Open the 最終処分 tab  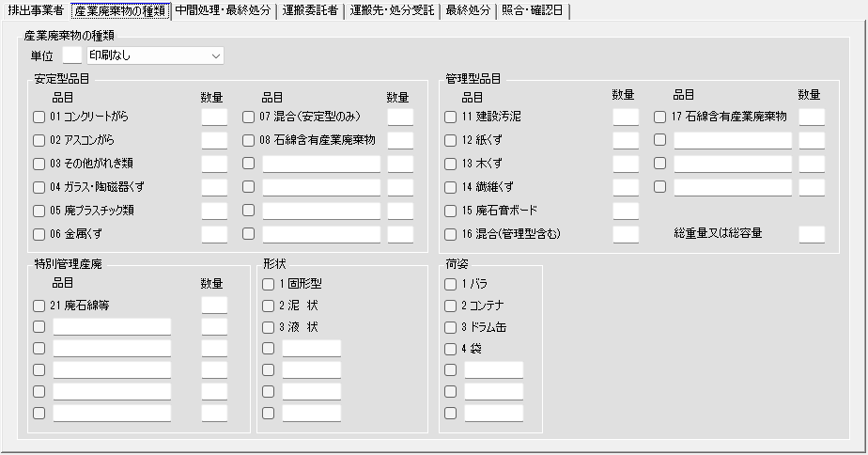click(x=468, y=10)
